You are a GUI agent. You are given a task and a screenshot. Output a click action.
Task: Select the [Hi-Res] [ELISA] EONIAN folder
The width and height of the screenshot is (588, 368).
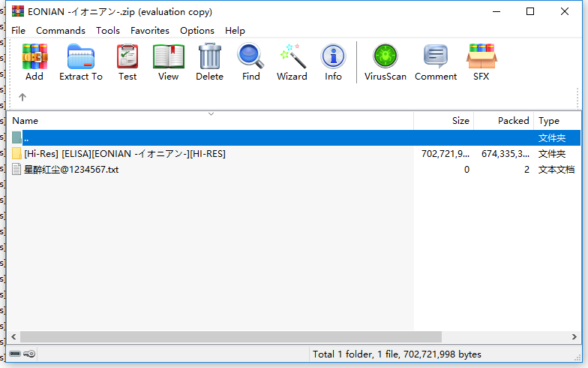(x=124, y=153)
